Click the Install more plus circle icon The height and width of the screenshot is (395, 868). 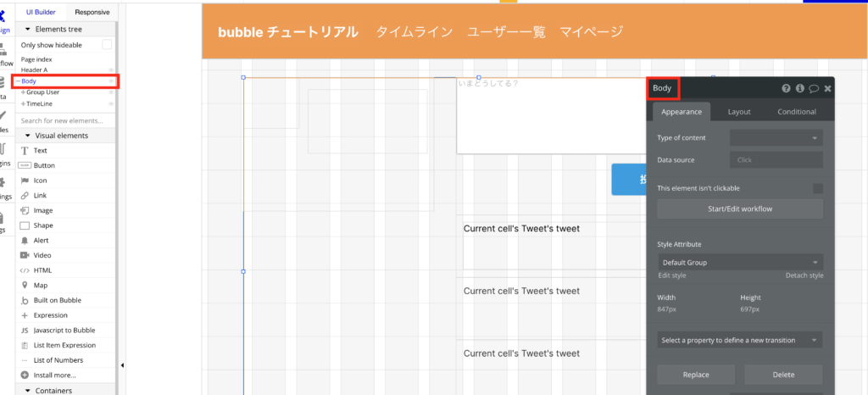[25, 376]
